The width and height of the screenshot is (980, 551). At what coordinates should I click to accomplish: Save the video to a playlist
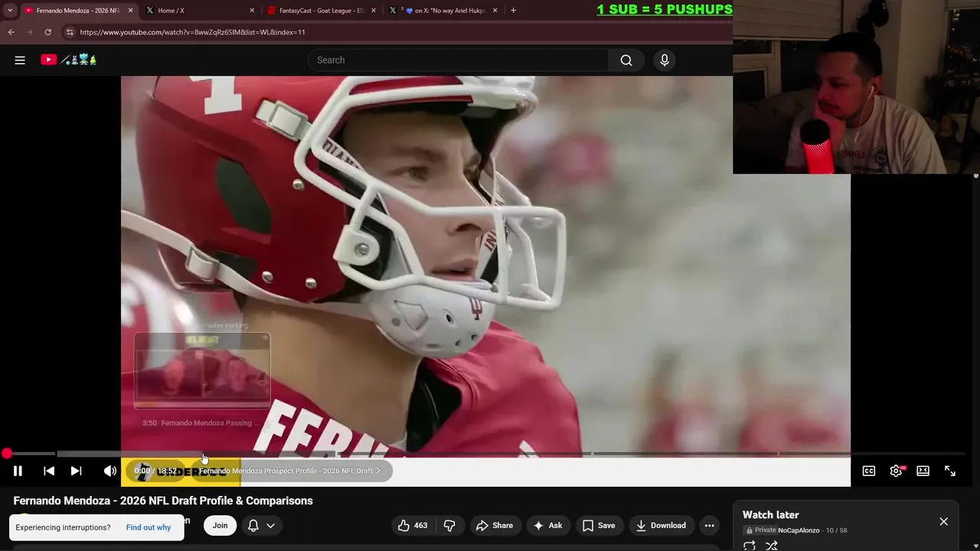(599, 525)
